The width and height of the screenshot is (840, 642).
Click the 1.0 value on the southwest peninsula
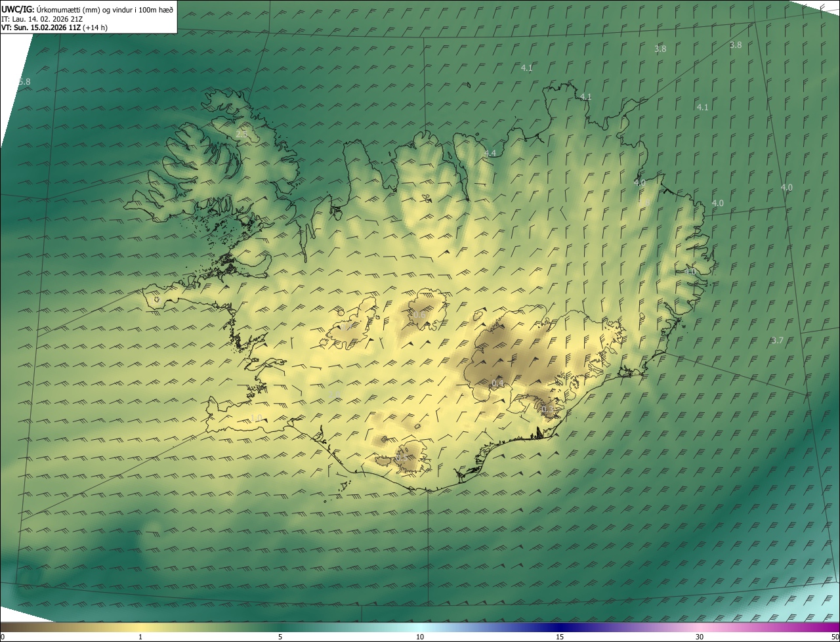tap(256, 418)
